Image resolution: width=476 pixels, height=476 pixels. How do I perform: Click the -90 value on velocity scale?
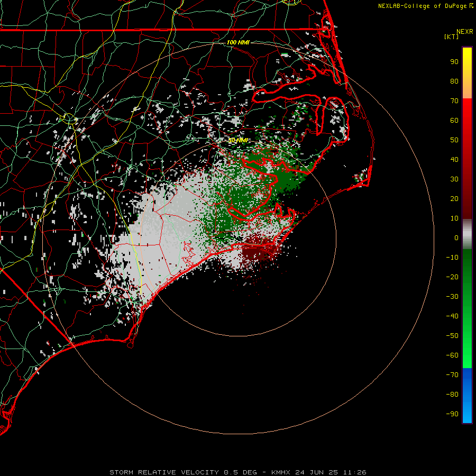(x=452, y=414)
